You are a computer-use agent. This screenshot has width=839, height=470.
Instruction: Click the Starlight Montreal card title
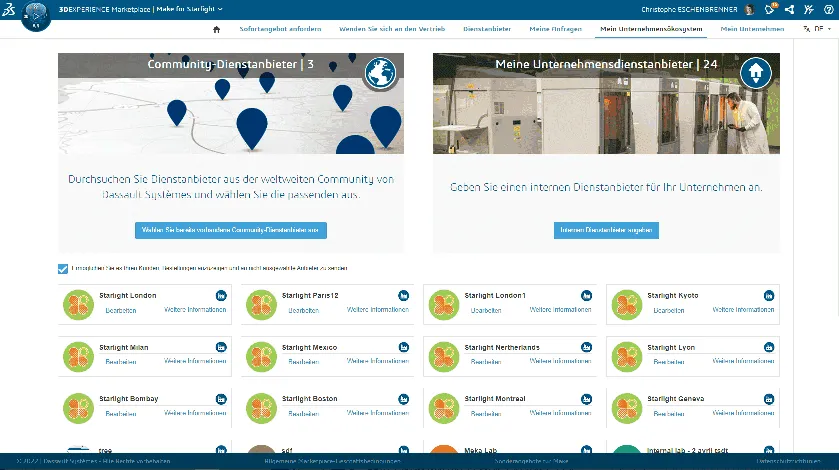click(x=495, y=399)
